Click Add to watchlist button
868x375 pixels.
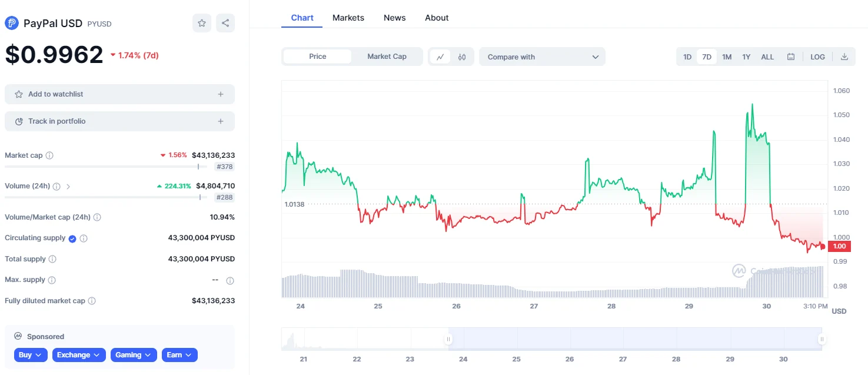(x=119, y=94)
